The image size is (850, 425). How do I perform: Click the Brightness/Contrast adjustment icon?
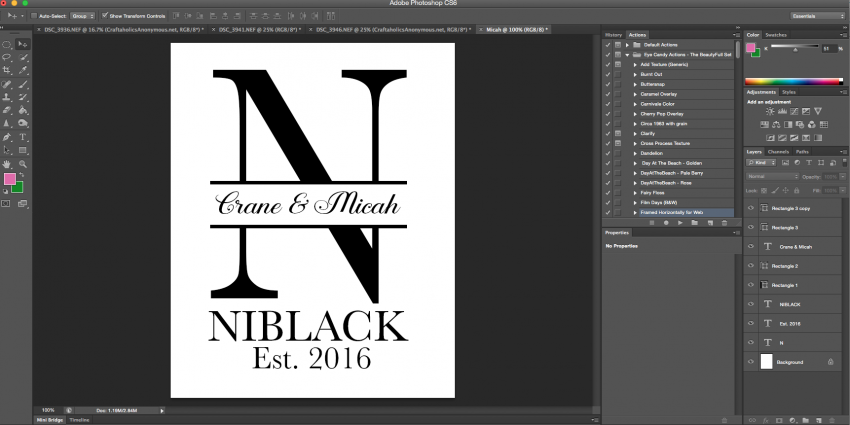(770, 112)
